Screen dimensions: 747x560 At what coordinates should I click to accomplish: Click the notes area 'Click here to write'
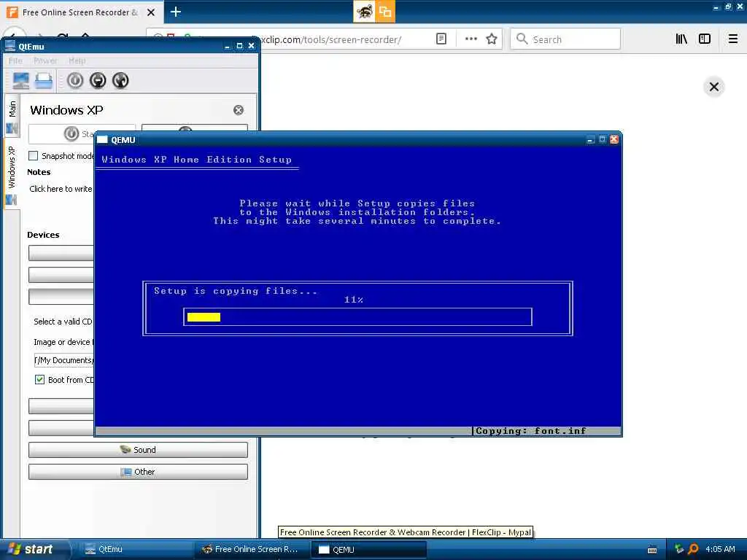coord(61,189)
